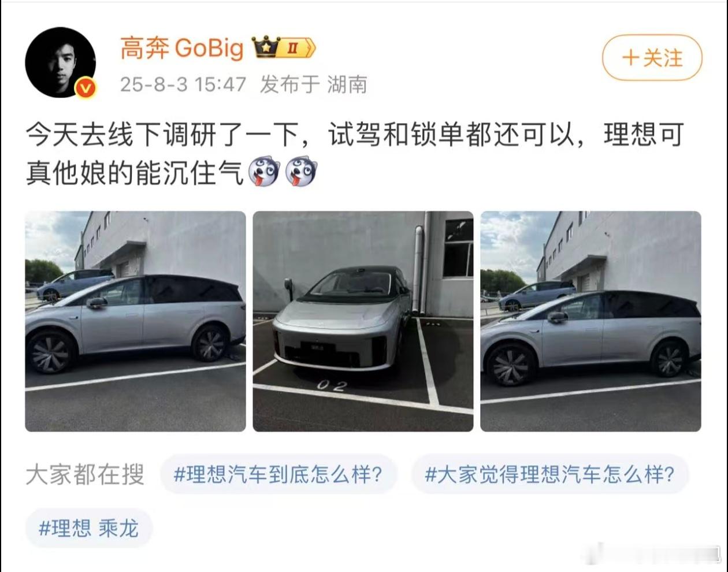Tap the post body text
Image resolution: width=728 pixels, height=572 pixels.
pyautogui.click(x=355, y=154)
